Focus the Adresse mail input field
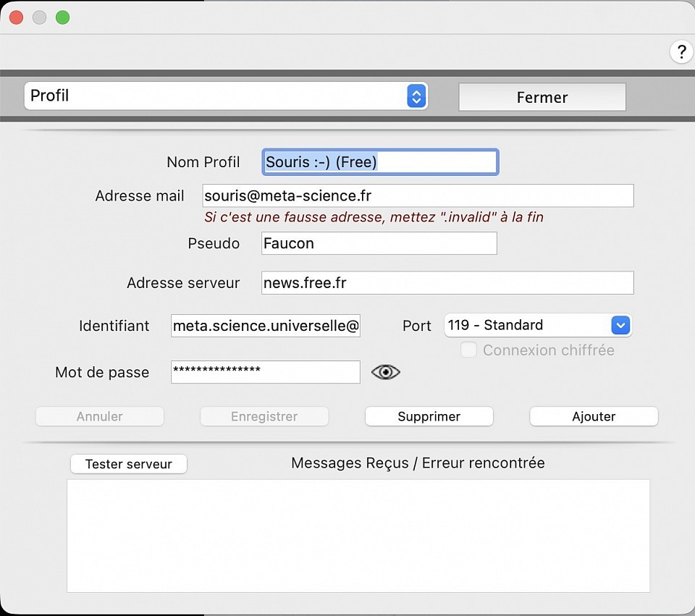 (x=418, y=195)
